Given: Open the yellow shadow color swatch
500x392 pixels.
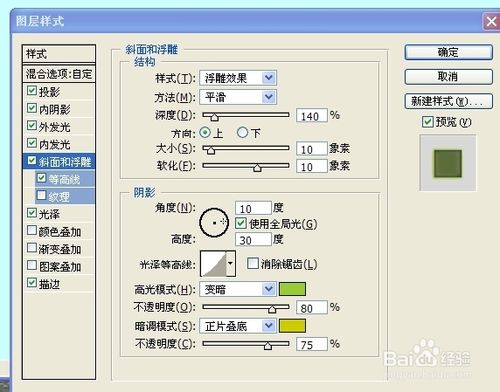Looking at the screenshot, I should tap(292, 326).
